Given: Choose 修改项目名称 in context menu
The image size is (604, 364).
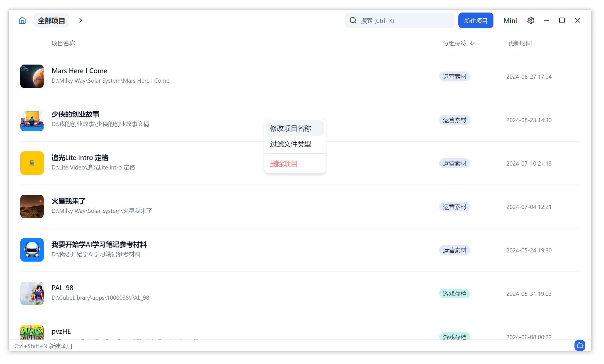Looking at the screenshot, I should (295, 128).
